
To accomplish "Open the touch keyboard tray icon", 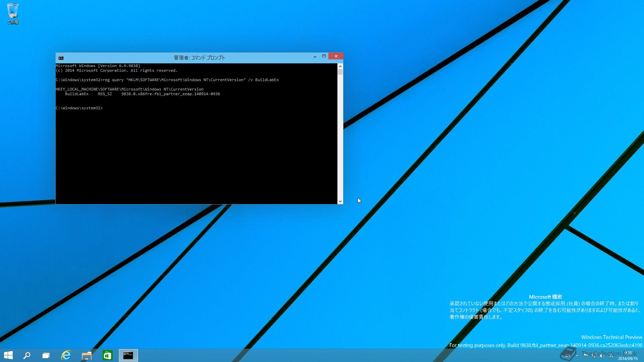I will (568, 356).
